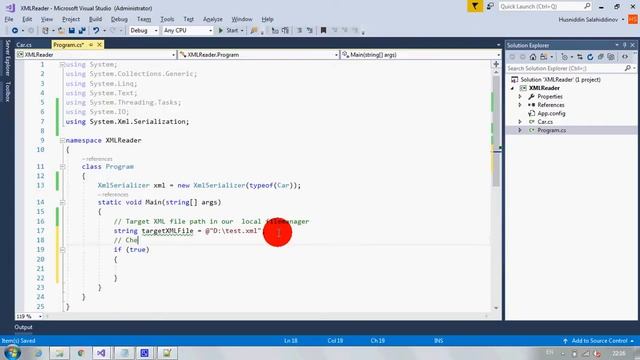Open the Server Explorer side tab

tap(7, 58)
